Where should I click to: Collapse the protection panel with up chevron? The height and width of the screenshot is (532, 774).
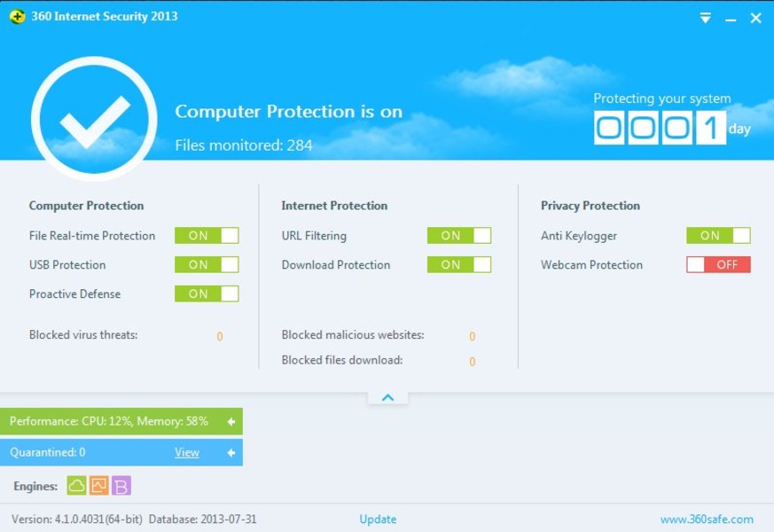(388, 397)
